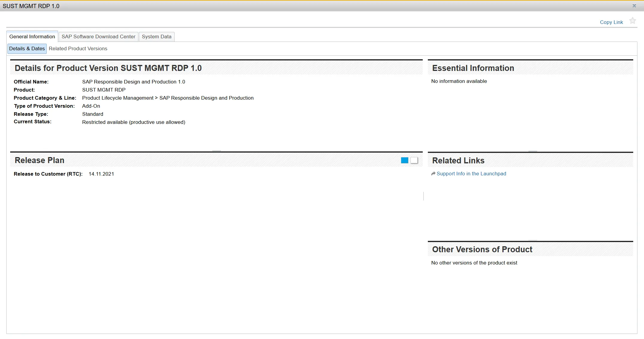Viewport: 644px width, 339px height.
Task: Switch to the System Data tab
Action: 157,37
